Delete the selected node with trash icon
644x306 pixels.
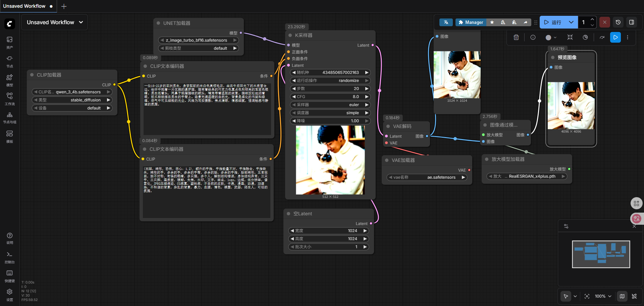point(516,37)
